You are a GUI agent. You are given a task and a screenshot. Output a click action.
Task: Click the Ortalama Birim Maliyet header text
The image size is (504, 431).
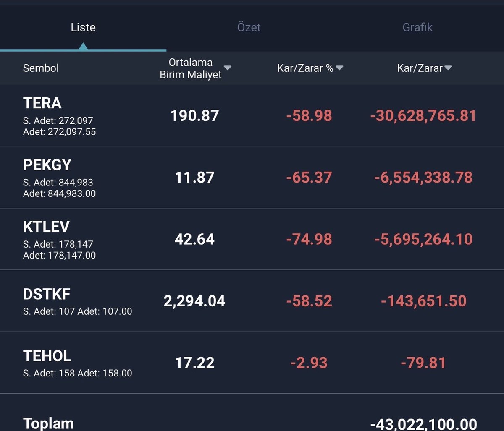click(191, 69)
